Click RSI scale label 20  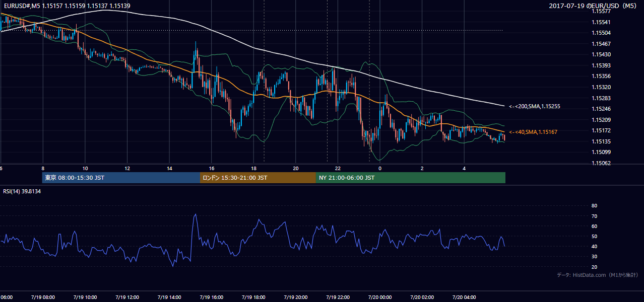coord(594,267)
